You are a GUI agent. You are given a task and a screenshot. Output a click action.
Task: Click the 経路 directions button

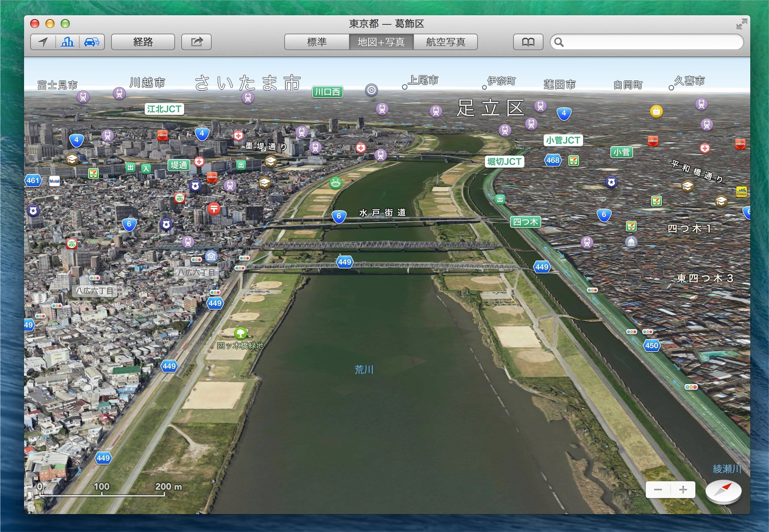coord(143,42)
